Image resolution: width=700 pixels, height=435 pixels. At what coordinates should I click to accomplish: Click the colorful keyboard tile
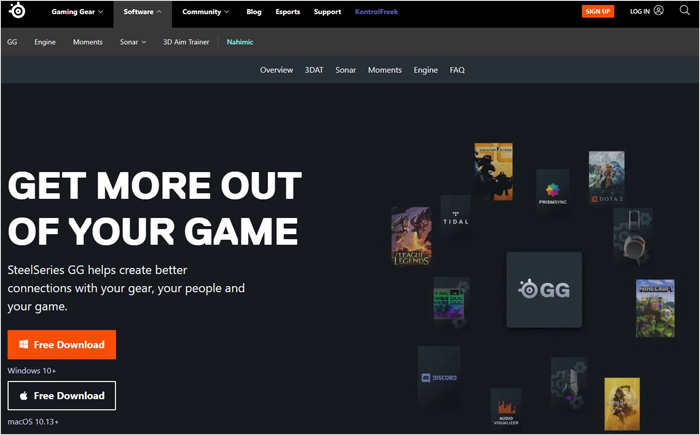(451, 302)
